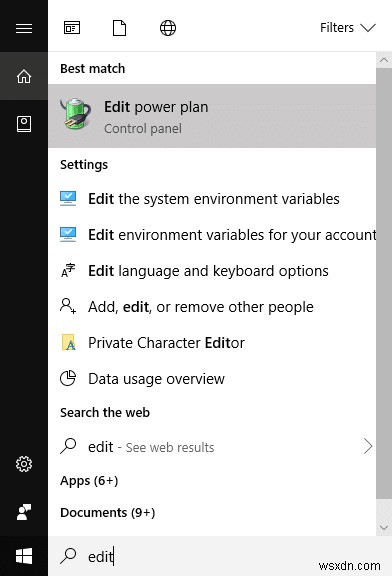This screenshot has height=576, width=392.
Task: Open the Filters dropdown
Action: coord(348,28)
